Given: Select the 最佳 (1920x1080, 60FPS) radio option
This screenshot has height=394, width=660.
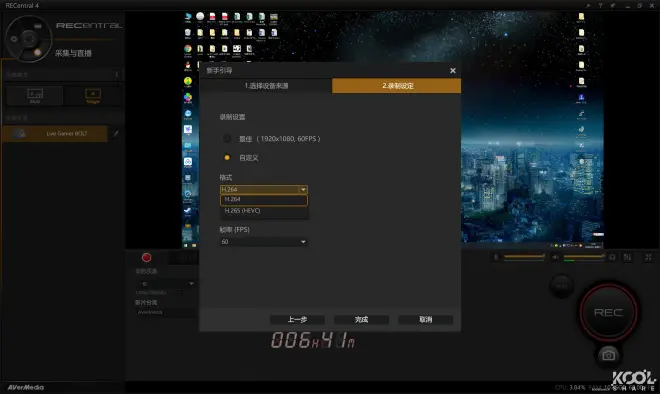Looking at the screenshot, I should pyautogui.click(x=227, y=138).
